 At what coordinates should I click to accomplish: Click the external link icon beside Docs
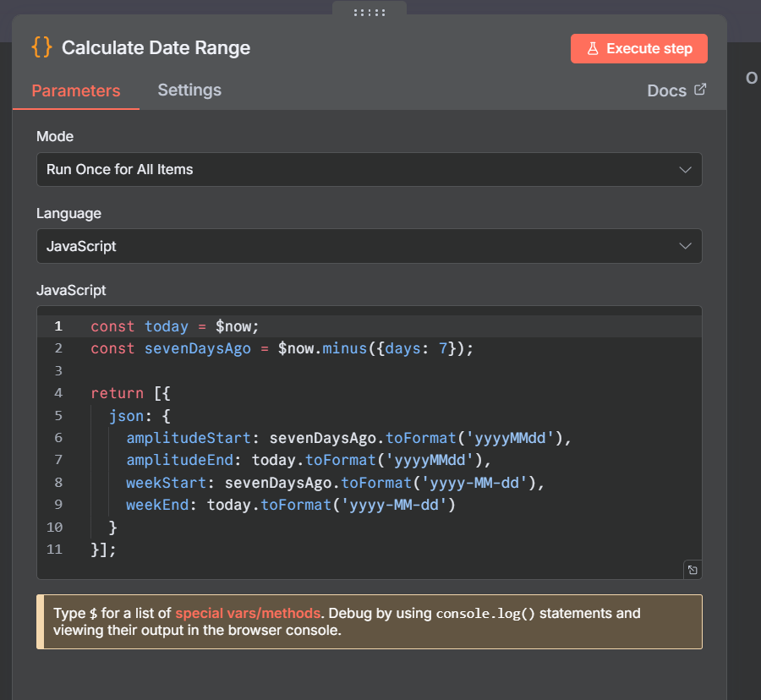tap(700, 90)
